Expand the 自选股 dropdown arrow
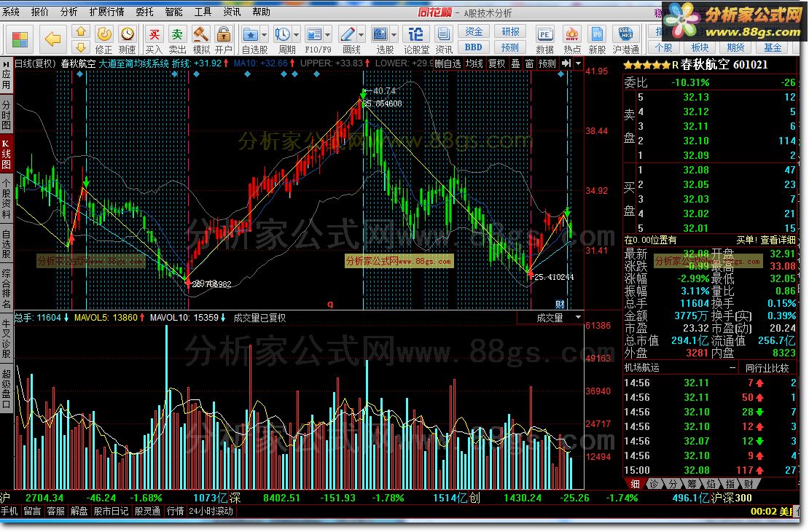This screenshot has height=532, width=809. point(264,35)
